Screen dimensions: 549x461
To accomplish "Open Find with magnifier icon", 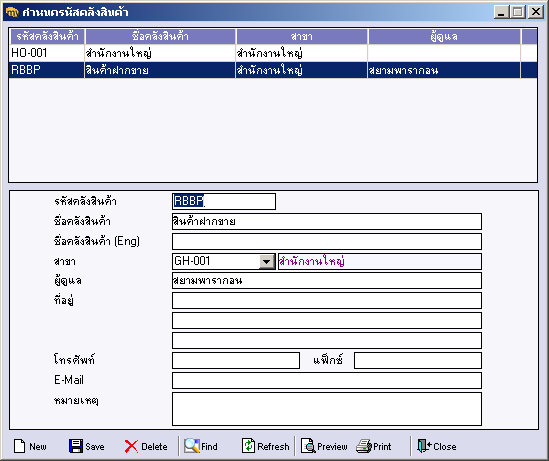I will 192,446.
